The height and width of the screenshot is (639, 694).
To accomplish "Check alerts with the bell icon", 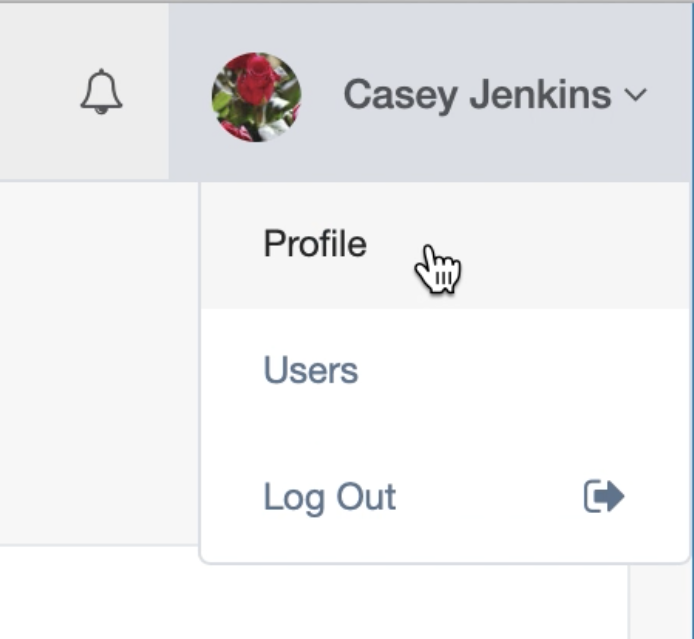I will pos(101,93).
